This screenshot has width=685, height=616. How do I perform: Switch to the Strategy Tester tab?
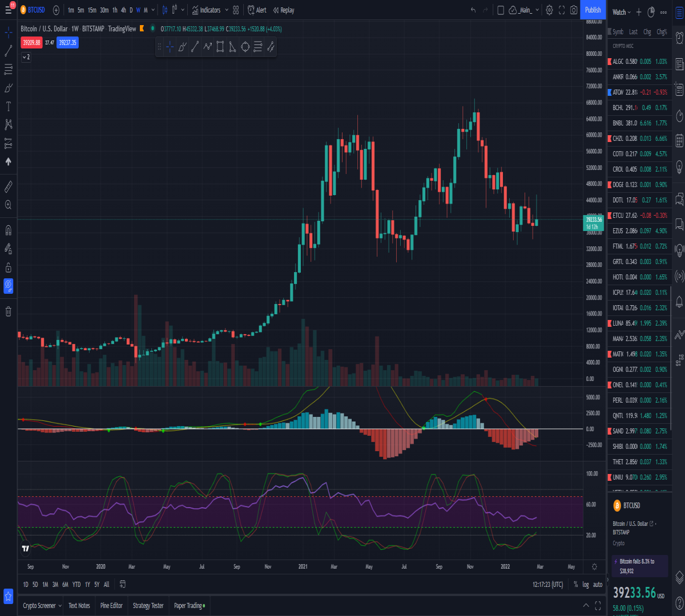(148, 606)
